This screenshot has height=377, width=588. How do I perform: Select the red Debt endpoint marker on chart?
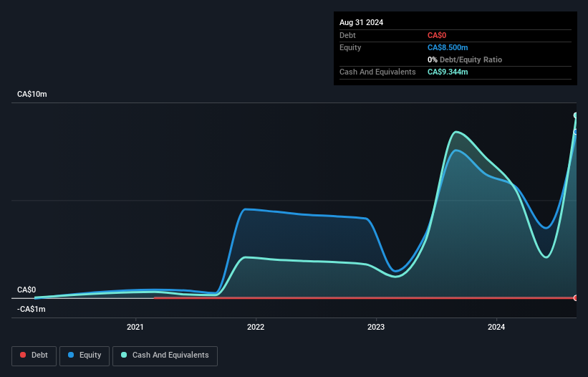(576, 298)
